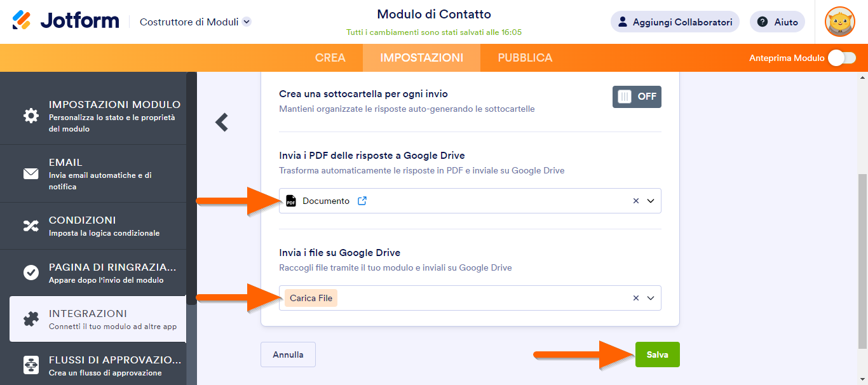Open the Email settings envelope icon
The height and width of the screenshot is (385, 868).
coord(31,173)
